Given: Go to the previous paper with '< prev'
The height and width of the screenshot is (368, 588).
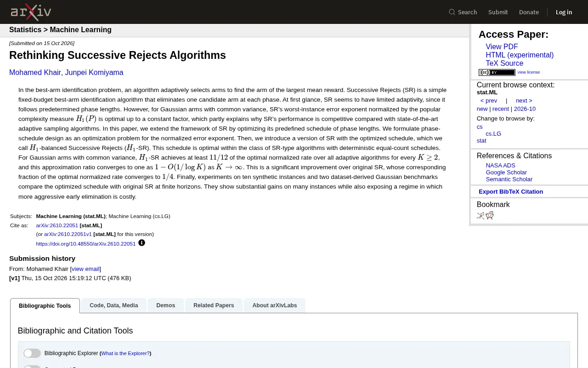Looking at the screenshot, I should 489,101.
